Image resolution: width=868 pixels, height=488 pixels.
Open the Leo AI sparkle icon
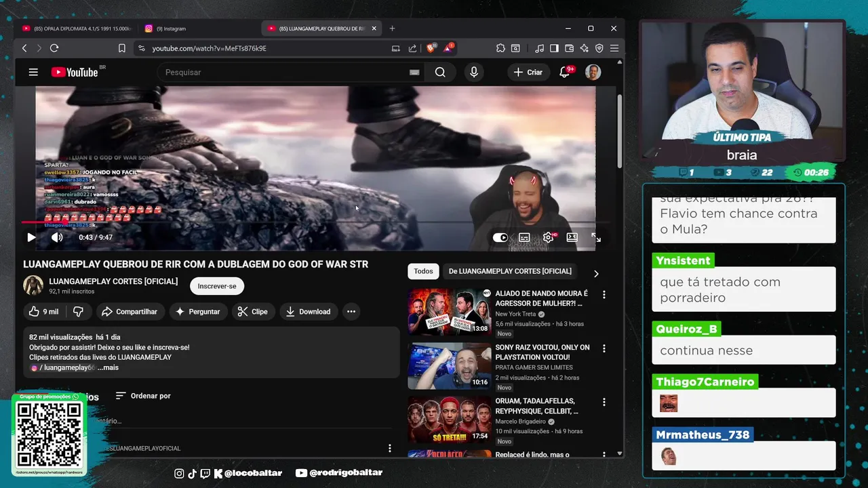[x=584, y=48]
